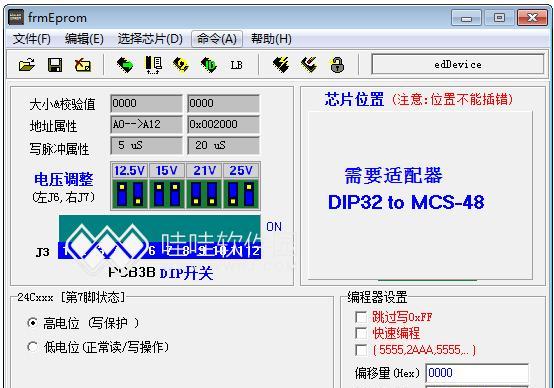Click the green ID chip icon

pos(209,65)
